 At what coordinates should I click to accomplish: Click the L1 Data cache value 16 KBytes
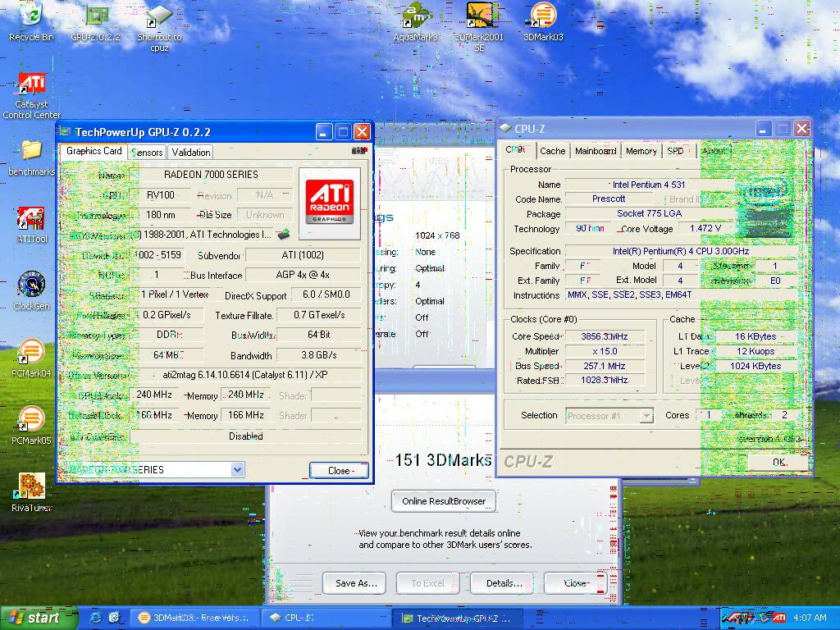point(755,336)
